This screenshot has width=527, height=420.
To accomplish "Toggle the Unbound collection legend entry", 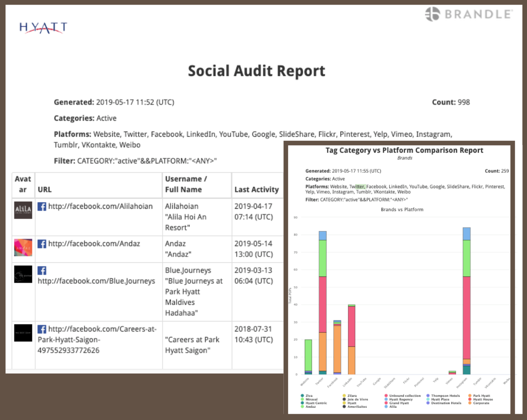I will tap(402, 396).
